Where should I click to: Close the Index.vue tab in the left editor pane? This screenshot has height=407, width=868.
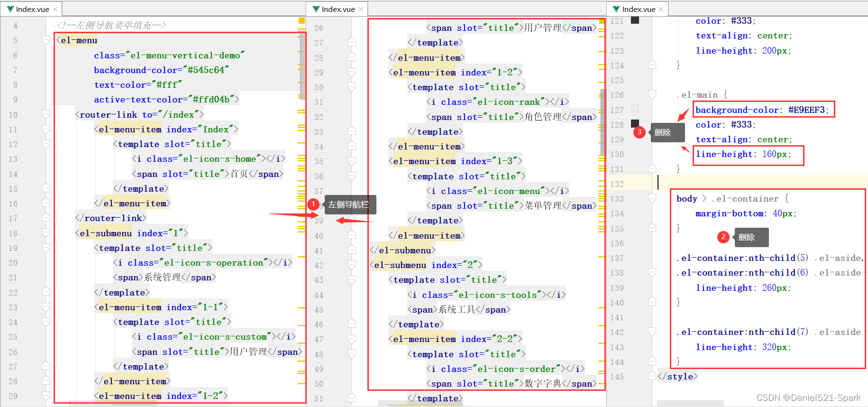point(55,9)
